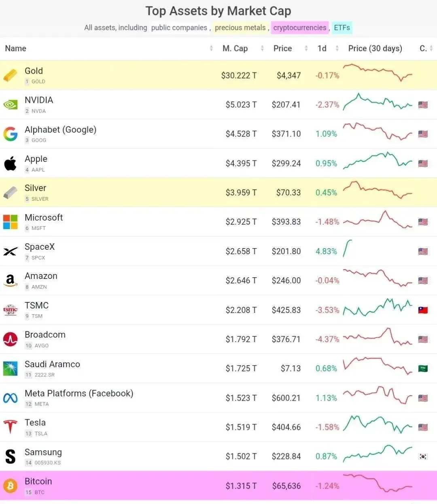Screen dimensions: 437x504
Task: Click the $246.00 price value
Action: pyautogui.click(x=286, y=281)
